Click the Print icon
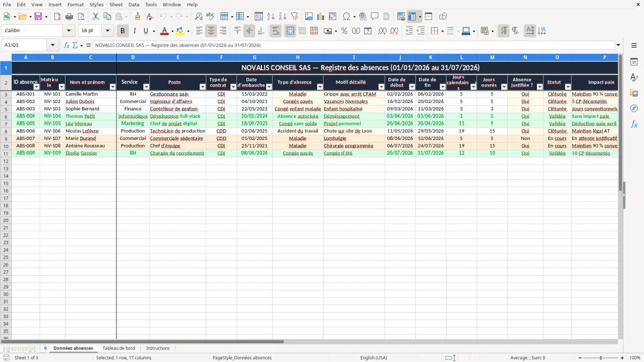Viewport: 644px width, 362px height. tap(69, 17)
